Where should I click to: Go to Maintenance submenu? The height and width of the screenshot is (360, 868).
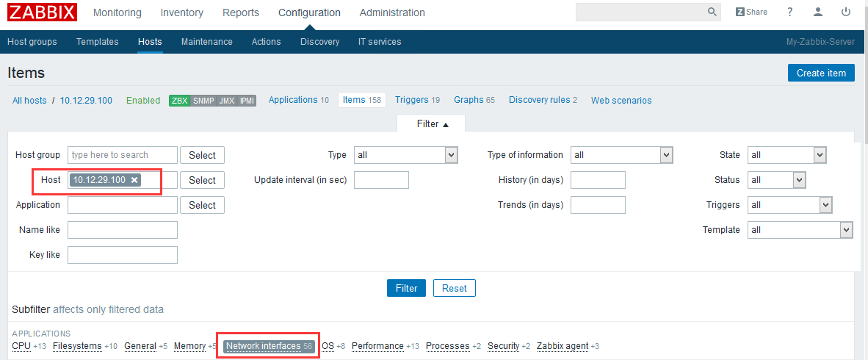click(x=207, y=42)
